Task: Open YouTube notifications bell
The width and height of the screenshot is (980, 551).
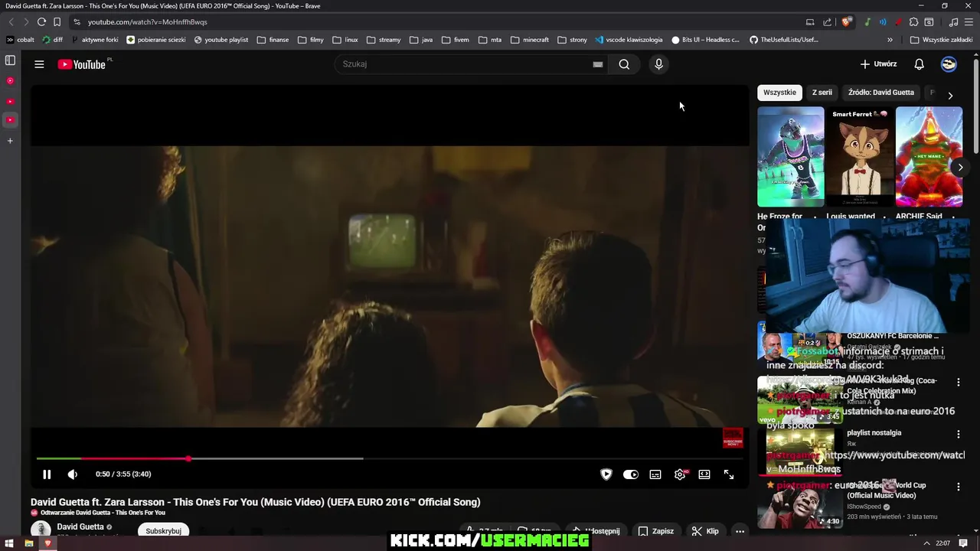Action: click(x=919, y=64)
